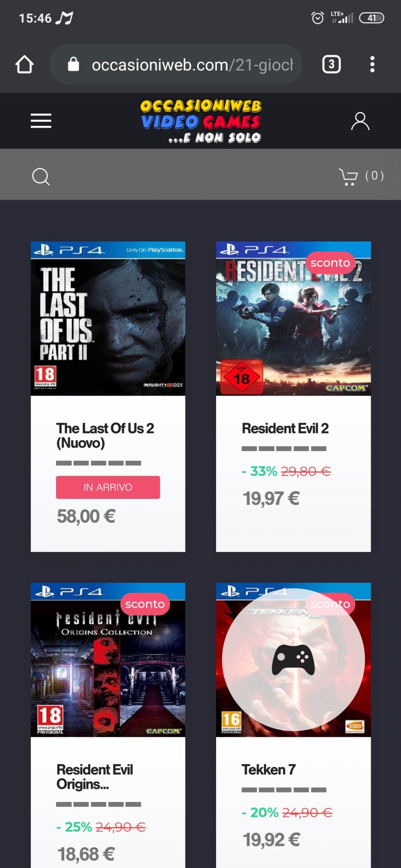Open the Tekken 7 product title link

click(x=269, y=769)
